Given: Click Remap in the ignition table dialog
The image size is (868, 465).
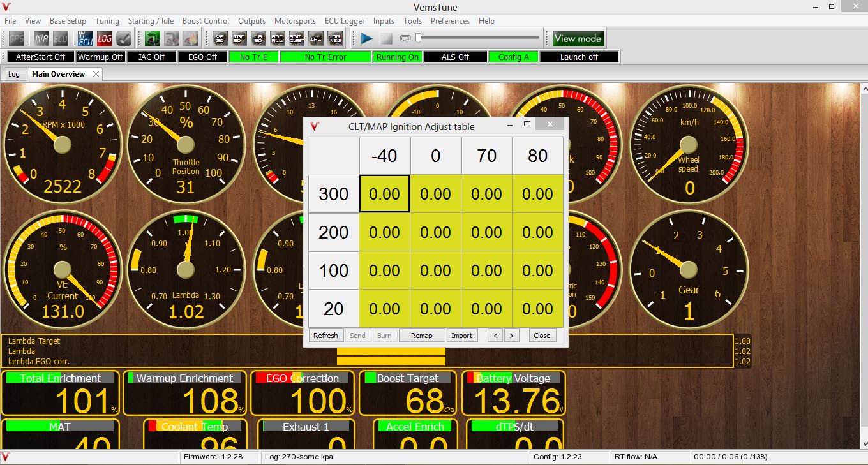Looking at the screenshot, I should point(421,336).
